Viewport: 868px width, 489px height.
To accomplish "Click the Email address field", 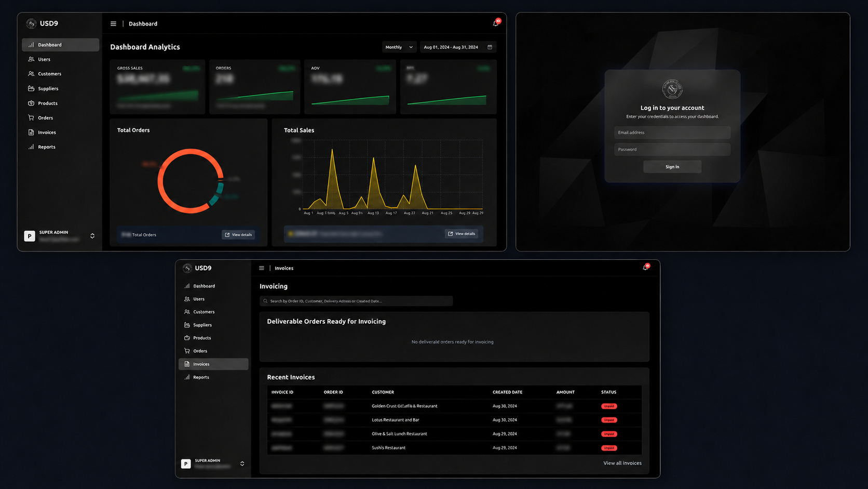I will [672, 133].
